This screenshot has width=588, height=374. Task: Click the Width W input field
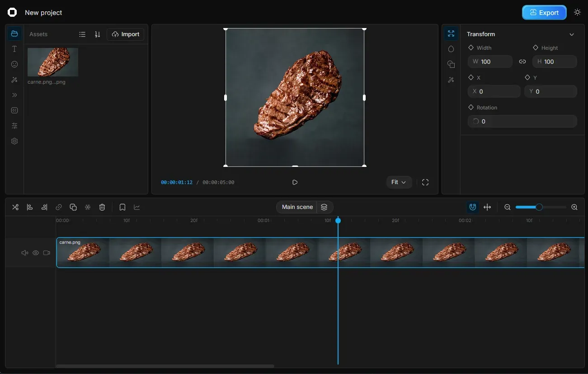click(x=490, y=62)
